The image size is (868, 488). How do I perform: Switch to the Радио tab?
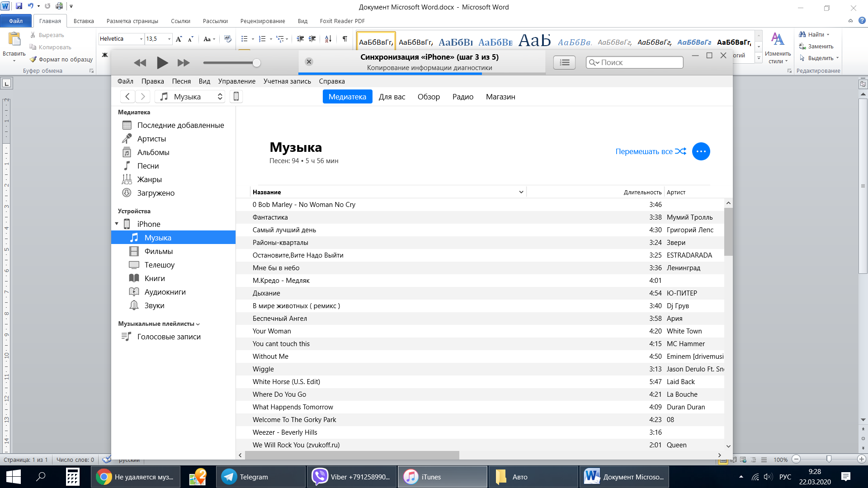pos(463,97)
